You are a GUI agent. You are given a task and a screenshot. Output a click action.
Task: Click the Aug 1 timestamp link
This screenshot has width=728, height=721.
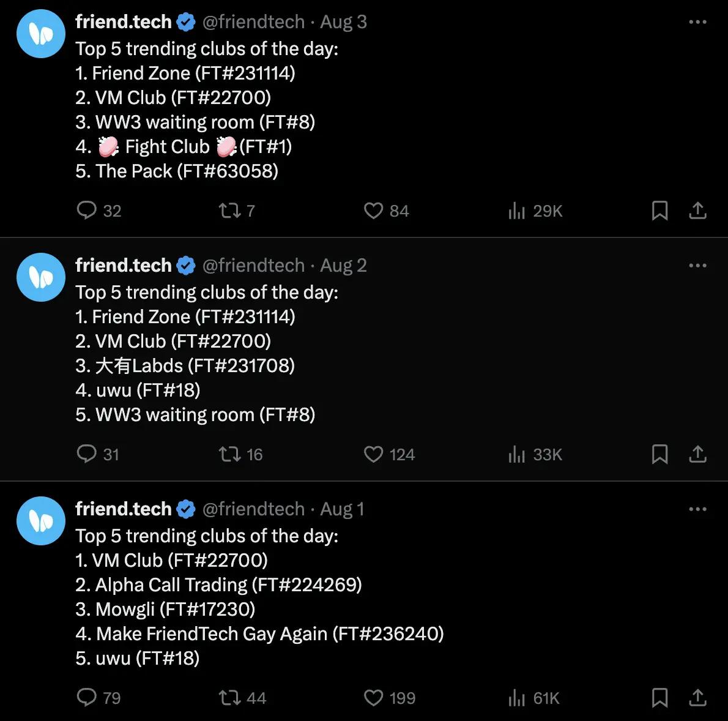[342, 509]
